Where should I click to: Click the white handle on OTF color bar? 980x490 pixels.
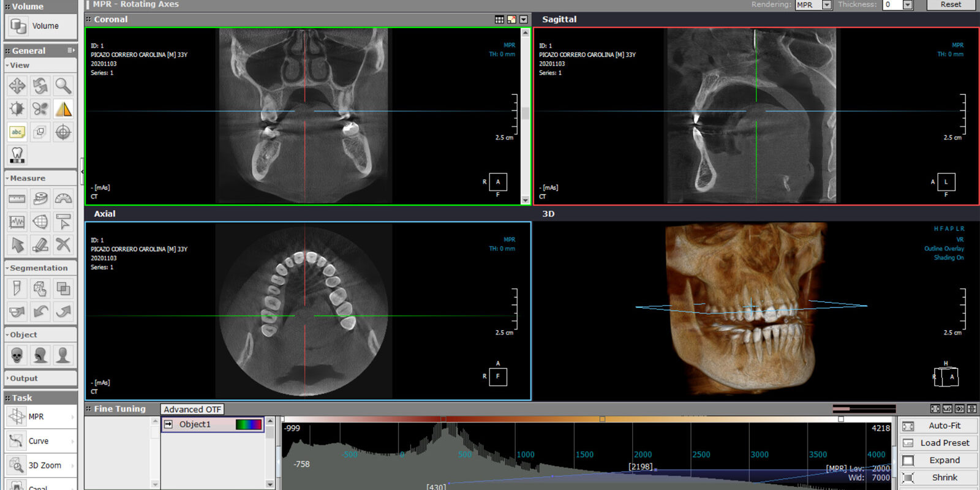tap(841, 420)
